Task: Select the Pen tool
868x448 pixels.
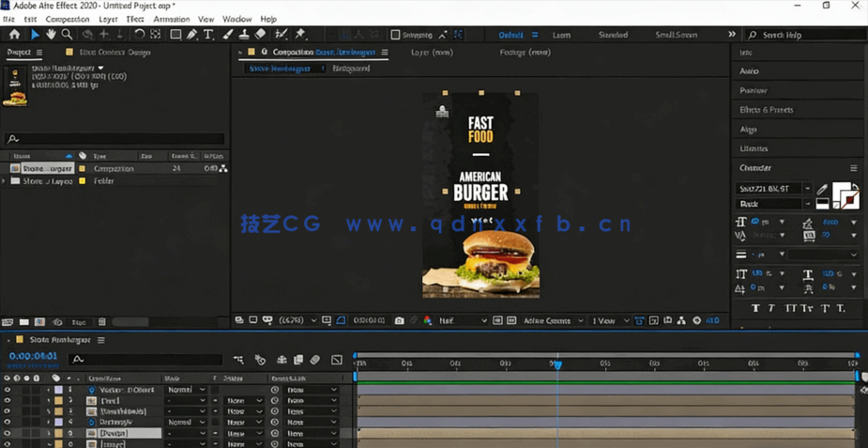Action: click(x=191, y=35)
